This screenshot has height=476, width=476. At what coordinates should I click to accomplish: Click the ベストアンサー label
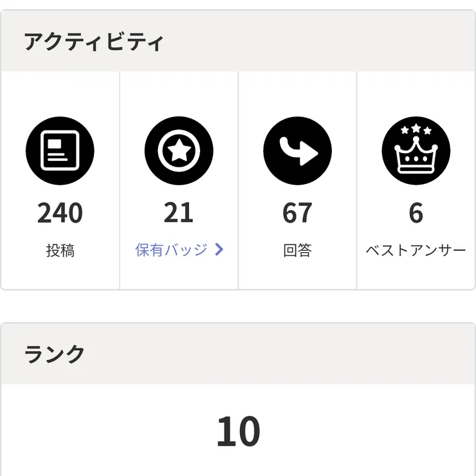(416, 250)
